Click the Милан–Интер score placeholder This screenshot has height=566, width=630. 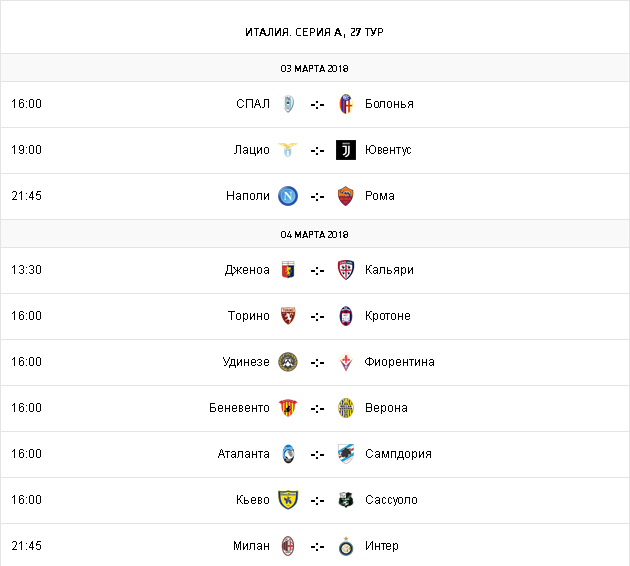pos(317,546)
